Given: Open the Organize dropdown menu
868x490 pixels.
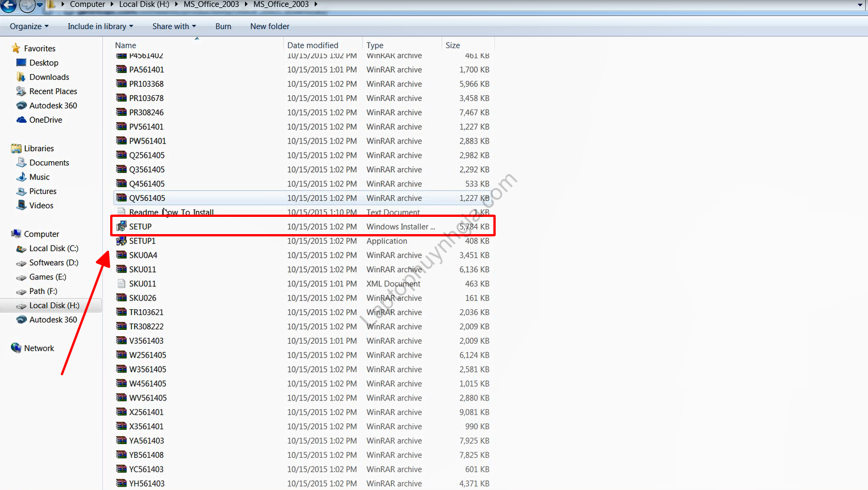Looking at the screenshot, I should tap(29, 26).
